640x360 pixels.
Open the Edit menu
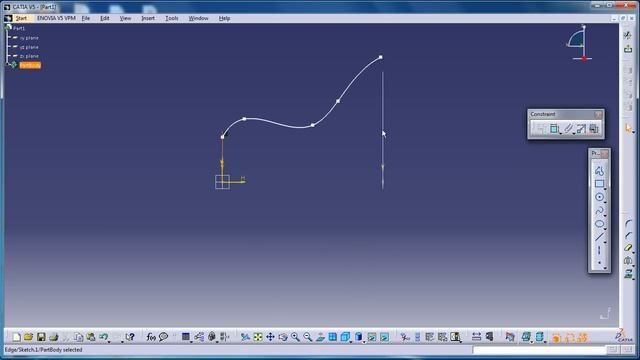click(105, 18)
